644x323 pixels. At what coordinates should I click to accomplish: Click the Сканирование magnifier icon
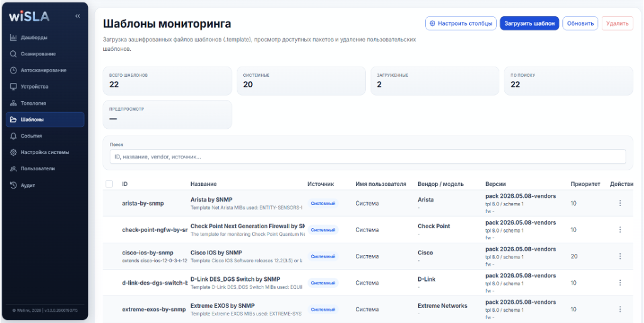click(13, 54)
